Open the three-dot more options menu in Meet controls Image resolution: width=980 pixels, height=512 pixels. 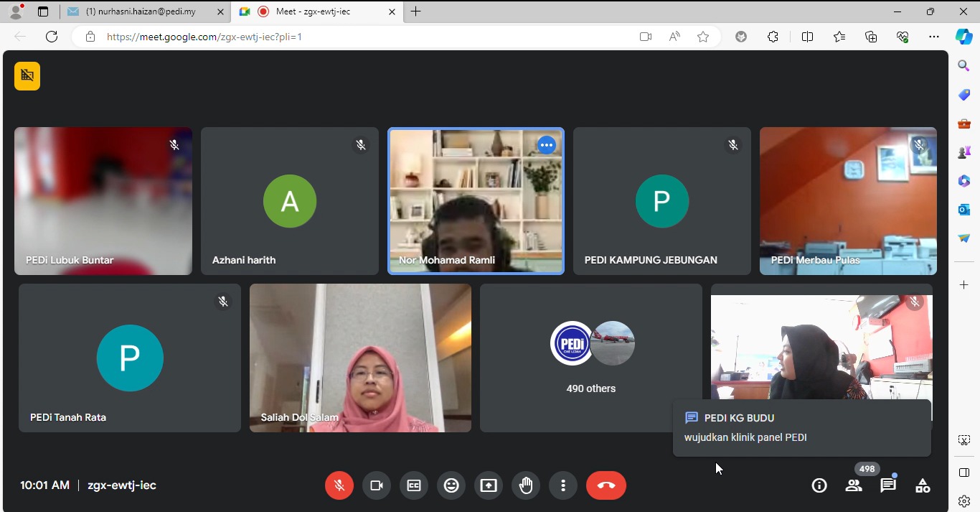click(x=563, y=485)
